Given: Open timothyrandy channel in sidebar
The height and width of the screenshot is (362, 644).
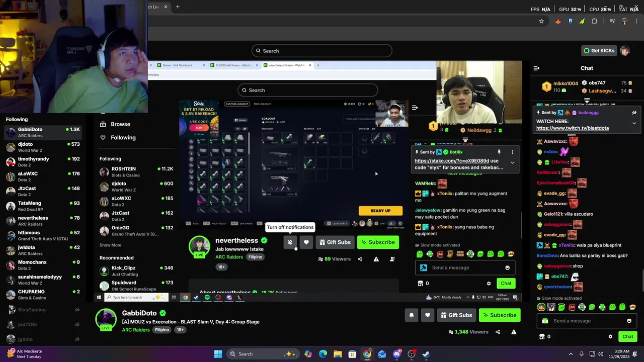Looking at the screenshot, I should [x=42, y=162].
